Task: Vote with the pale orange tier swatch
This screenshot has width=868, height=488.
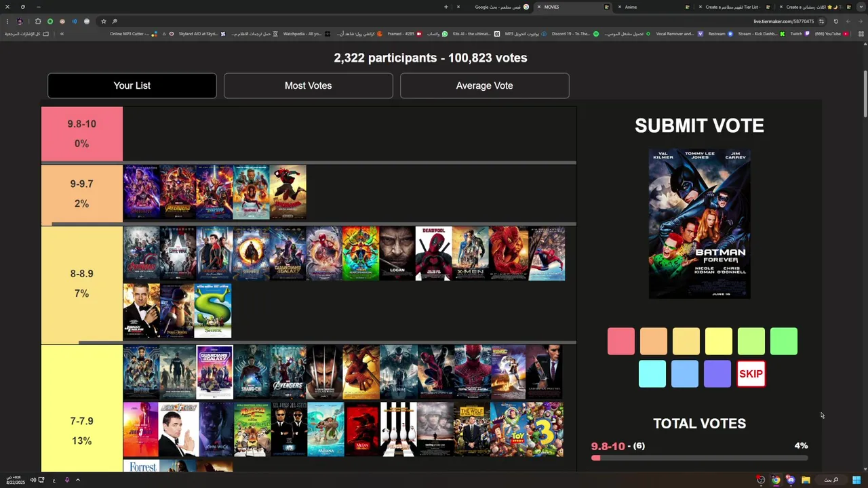Action: [x=686, y=341]
